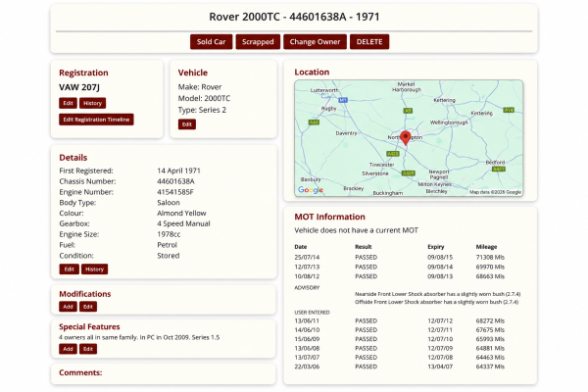Click the Nearside Front Lower Shock advisory

click(438, 294)
